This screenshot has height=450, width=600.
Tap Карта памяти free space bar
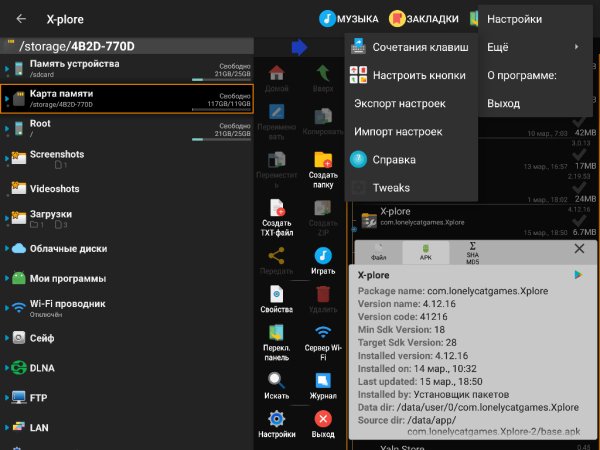(221, 109)
